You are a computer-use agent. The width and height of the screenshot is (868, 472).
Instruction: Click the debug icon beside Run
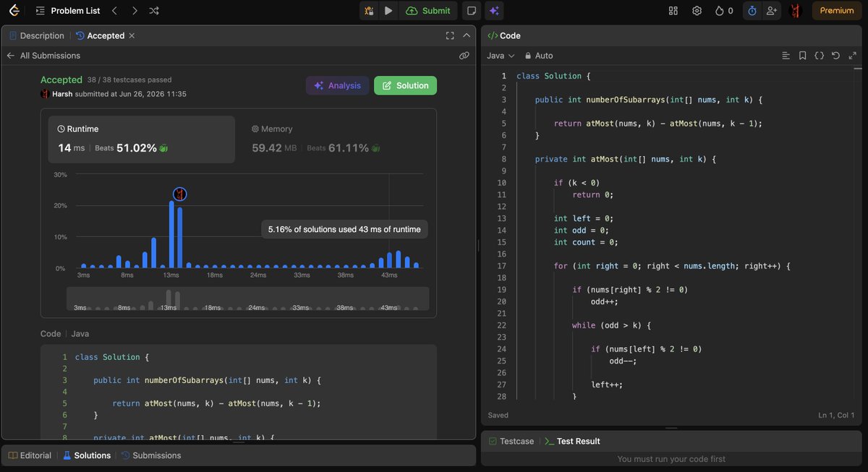[369, 11]
